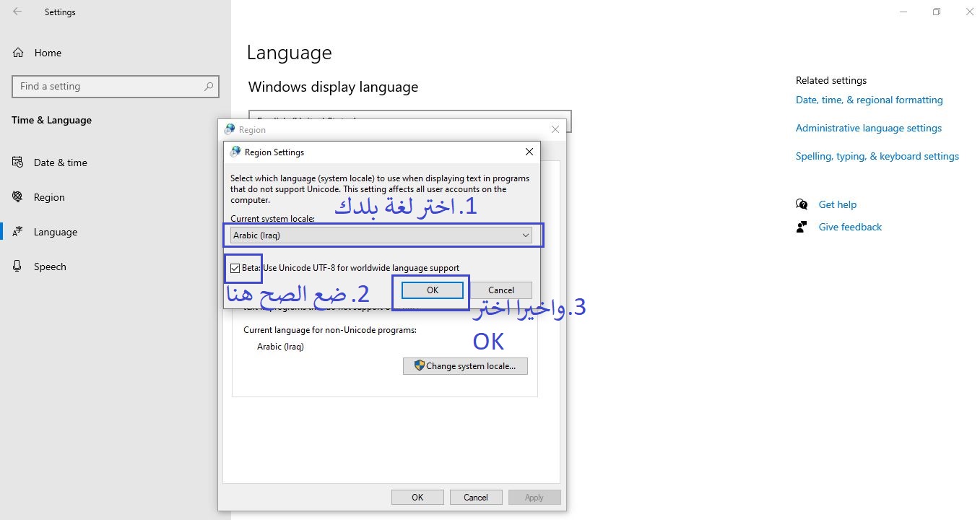Screen dimensions: 980x520
Task: Click the back arrow in Settings
Action: pyautogui.click(x=17, y=12)
